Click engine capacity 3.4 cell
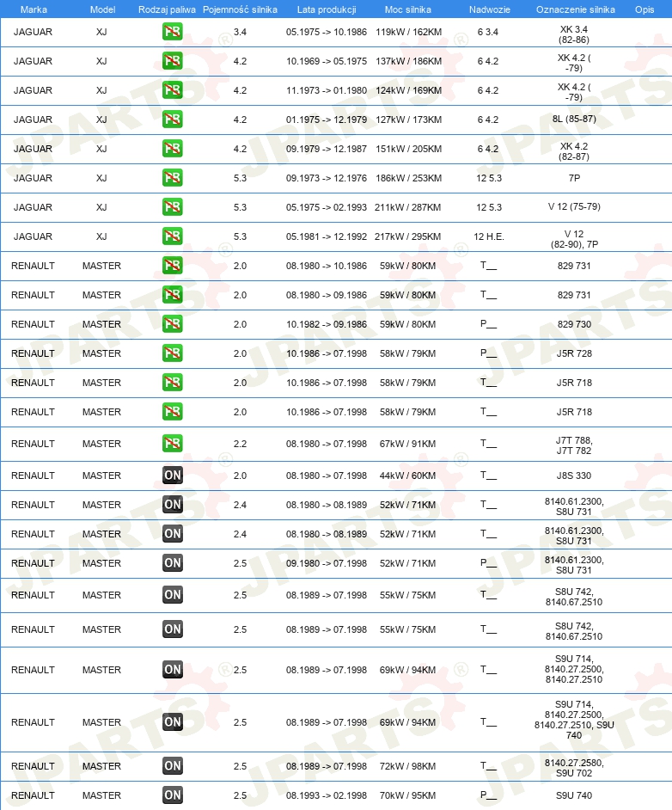Screen dimensions: 672x810 240,32
